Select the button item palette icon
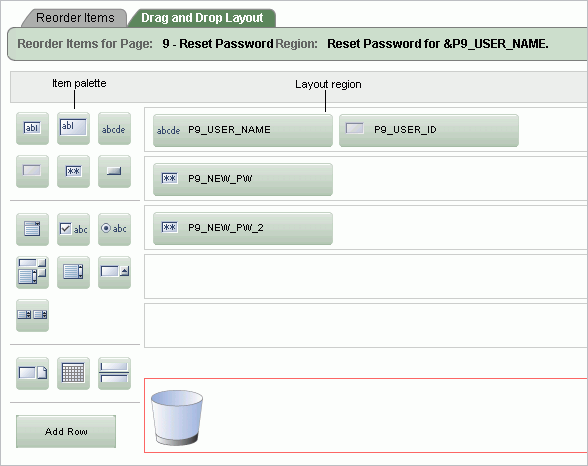Image resolution: width=588 pixels, height=466 pixels. point(114,171)
